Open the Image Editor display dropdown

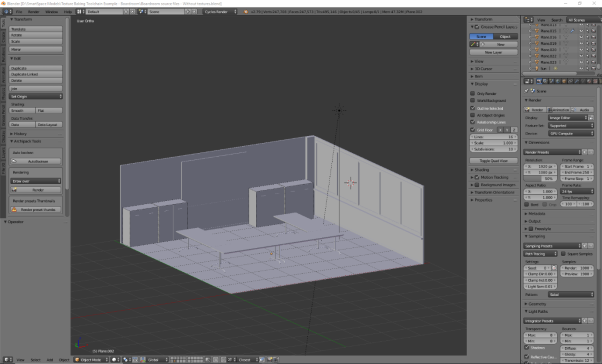pos(568,117)
